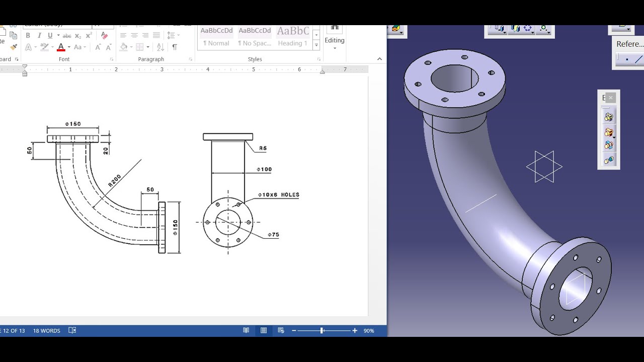Open the Change Case Aa dropdown
The image size is (644, 362).
coord(80,47)
